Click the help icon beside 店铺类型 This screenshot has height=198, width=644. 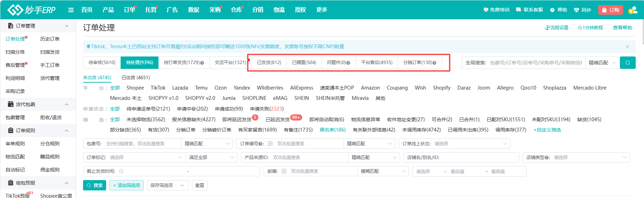(546, 158)
